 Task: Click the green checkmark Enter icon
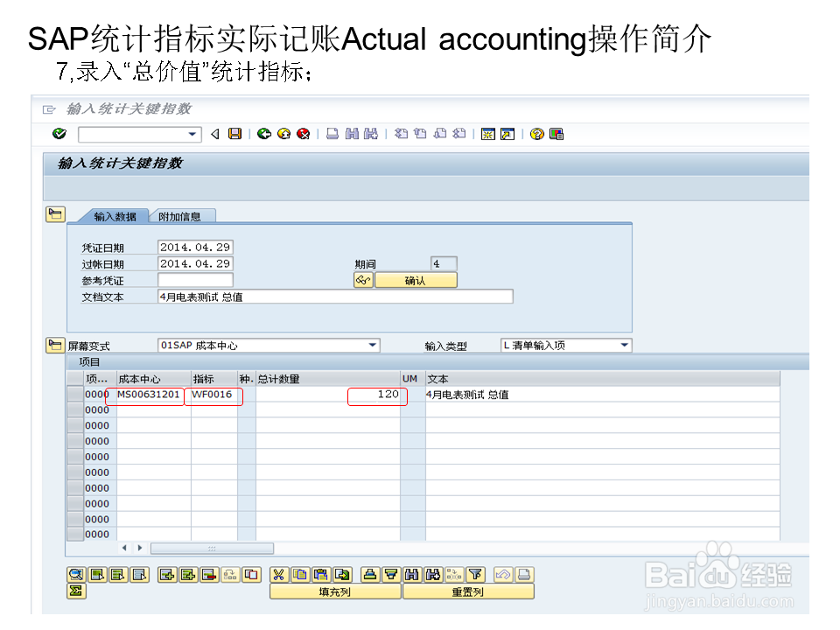(x=59, y=133)
